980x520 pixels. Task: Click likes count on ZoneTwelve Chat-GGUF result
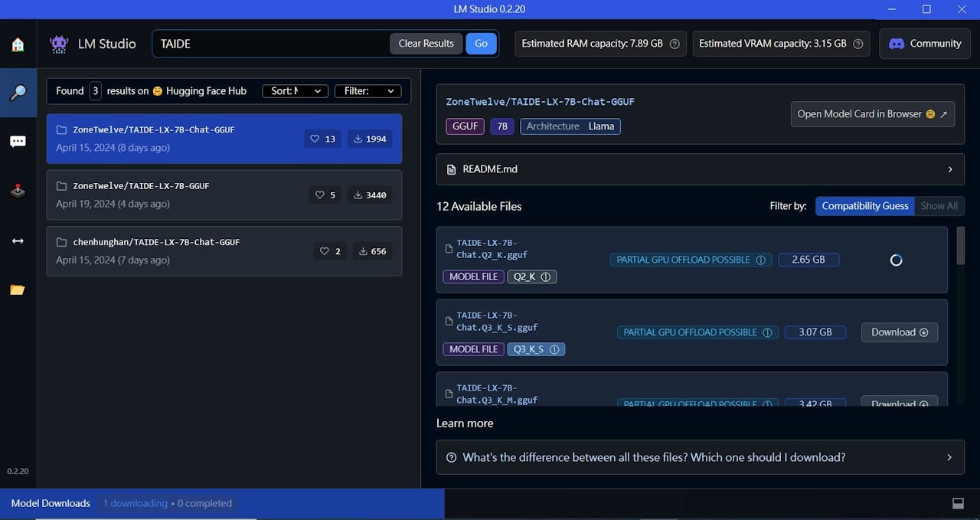pos(322,139)
